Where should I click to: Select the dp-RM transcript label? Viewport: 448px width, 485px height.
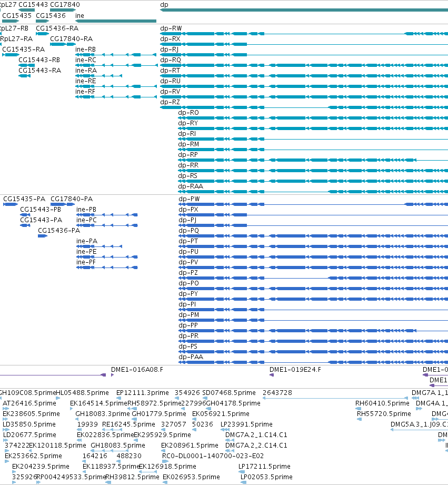pos(188,144)
